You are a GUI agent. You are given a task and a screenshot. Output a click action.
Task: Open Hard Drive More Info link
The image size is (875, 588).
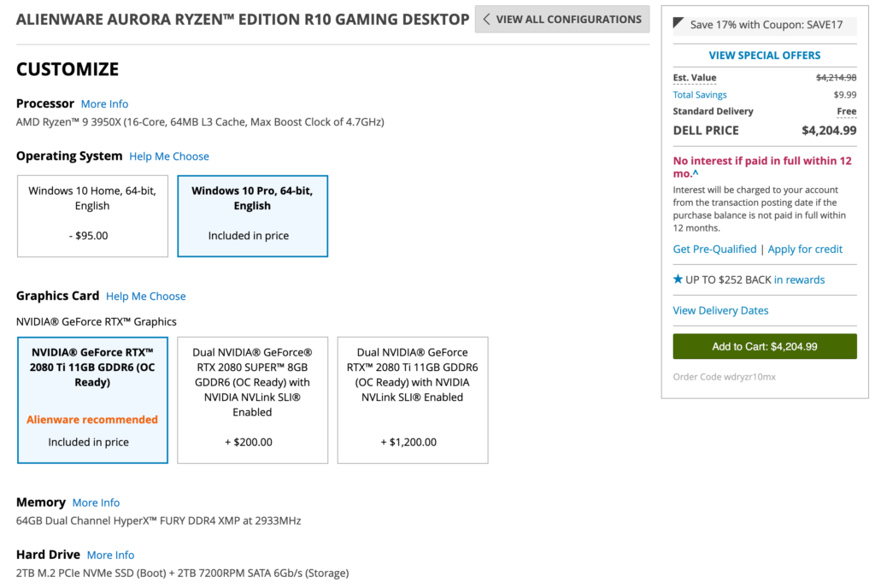point(110,555)
